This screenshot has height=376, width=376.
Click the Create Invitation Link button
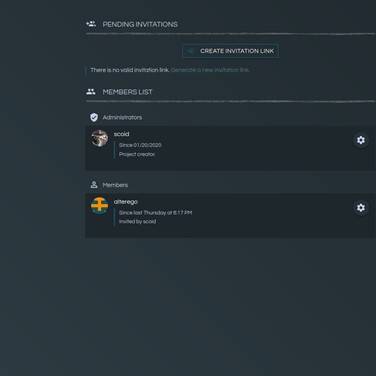(230, 51)
